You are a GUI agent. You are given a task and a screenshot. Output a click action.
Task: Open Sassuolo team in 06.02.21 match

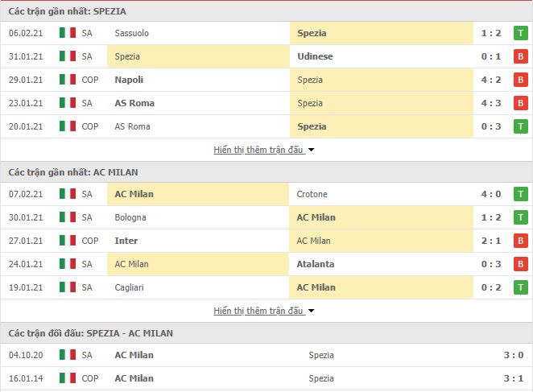(x=131, y=33)
